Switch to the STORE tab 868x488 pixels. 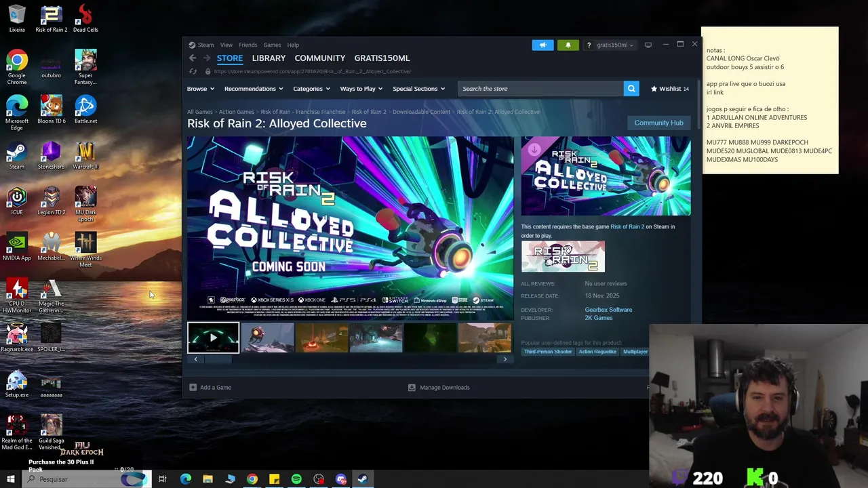230,58
